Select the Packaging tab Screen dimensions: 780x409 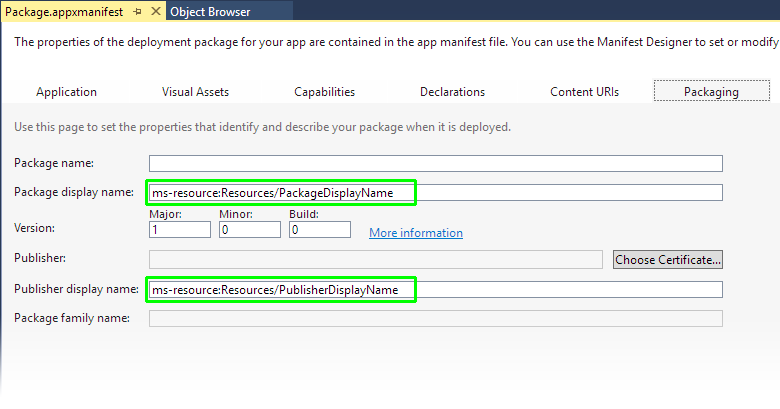click(x=711, y=91)
